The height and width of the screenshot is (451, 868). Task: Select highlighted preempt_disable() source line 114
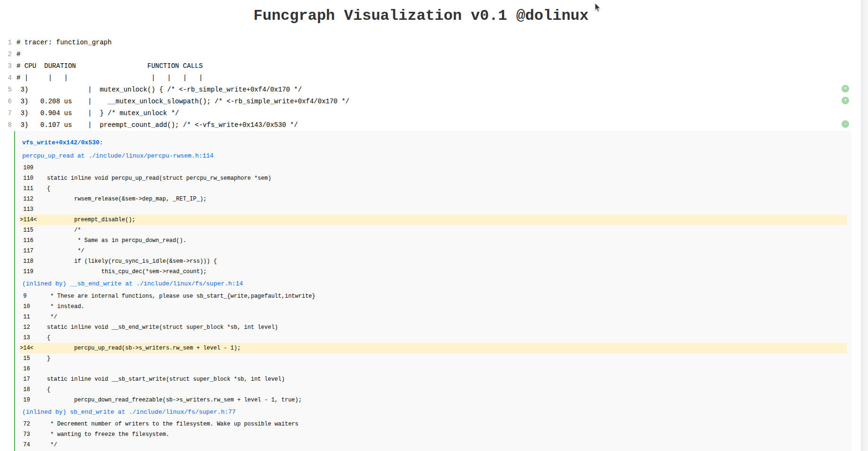105,219
